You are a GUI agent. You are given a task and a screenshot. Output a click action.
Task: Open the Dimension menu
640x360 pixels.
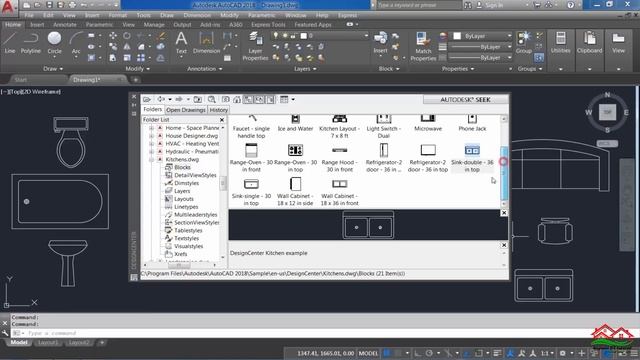(x=197, y=15)
